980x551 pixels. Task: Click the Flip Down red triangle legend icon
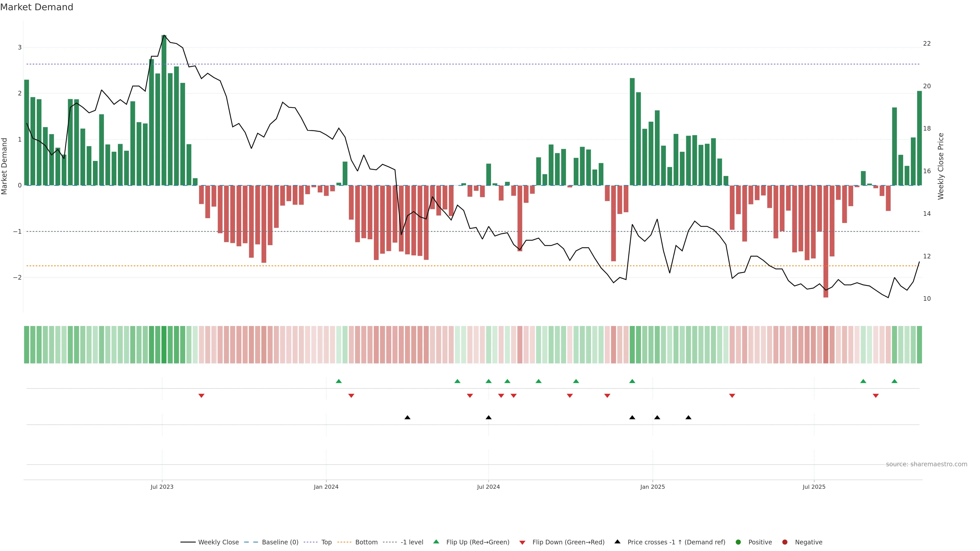click(522, 543)
